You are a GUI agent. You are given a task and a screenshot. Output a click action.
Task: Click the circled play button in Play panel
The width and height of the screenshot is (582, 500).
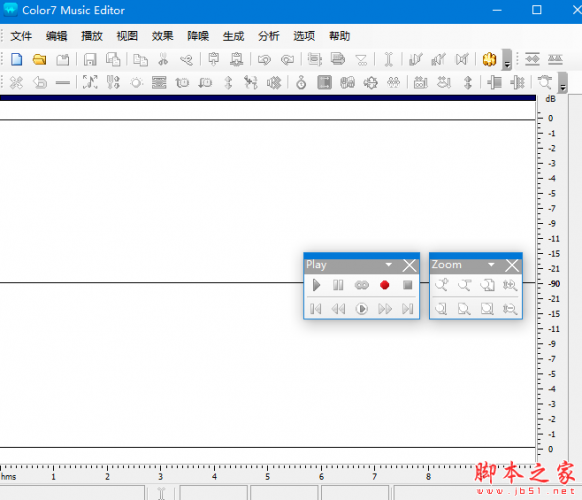(362, 309)
